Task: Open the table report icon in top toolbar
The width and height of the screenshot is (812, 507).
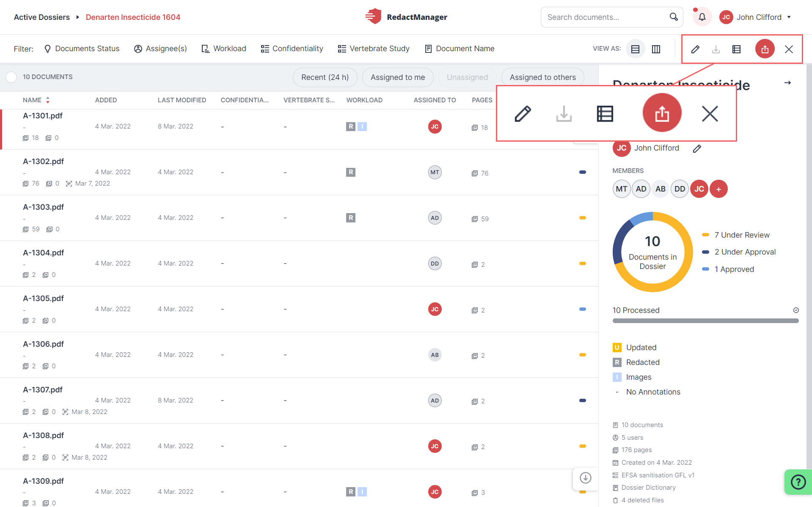Action: pyautogui.click(x=736, y=49)
